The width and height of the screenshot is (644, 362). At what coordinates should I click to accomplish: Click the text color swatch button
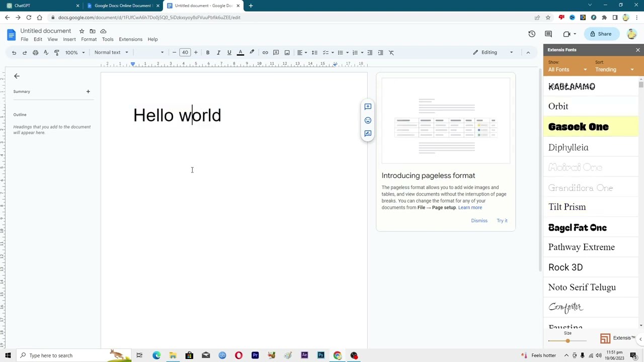click(240, 52)
